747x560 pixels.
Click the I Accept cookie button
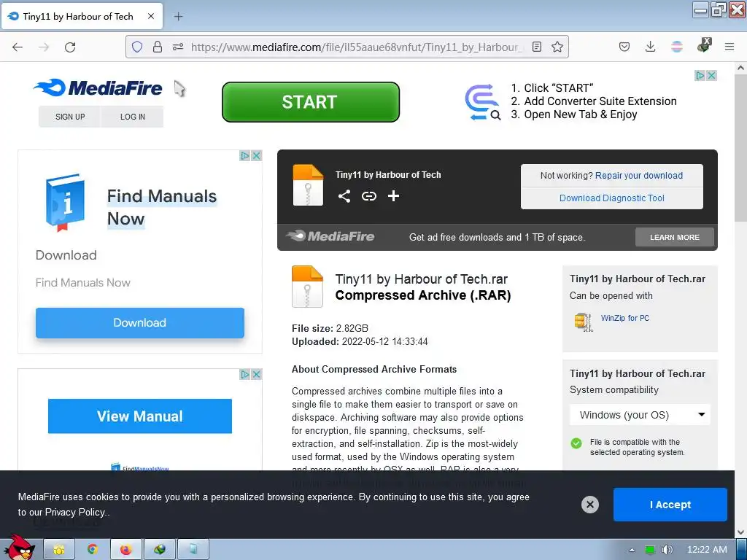coord(670,505)
